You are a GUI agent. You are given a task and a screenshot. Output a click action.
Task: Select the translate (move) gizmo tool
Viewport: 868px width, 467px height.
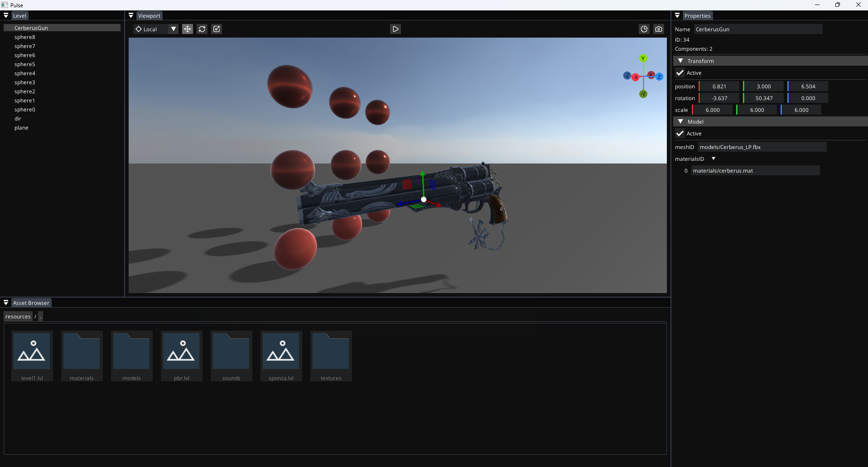pos(187,29)
